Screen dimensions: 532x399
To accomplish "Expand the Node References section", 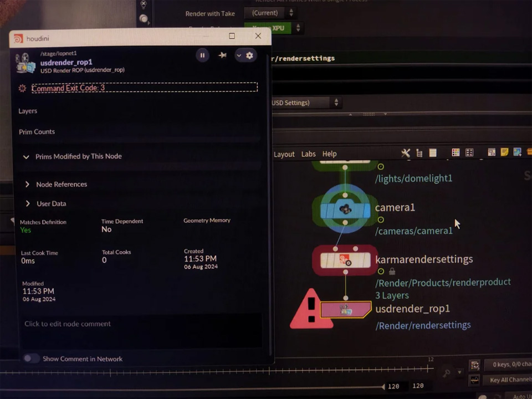I will [x=27, y=184].
